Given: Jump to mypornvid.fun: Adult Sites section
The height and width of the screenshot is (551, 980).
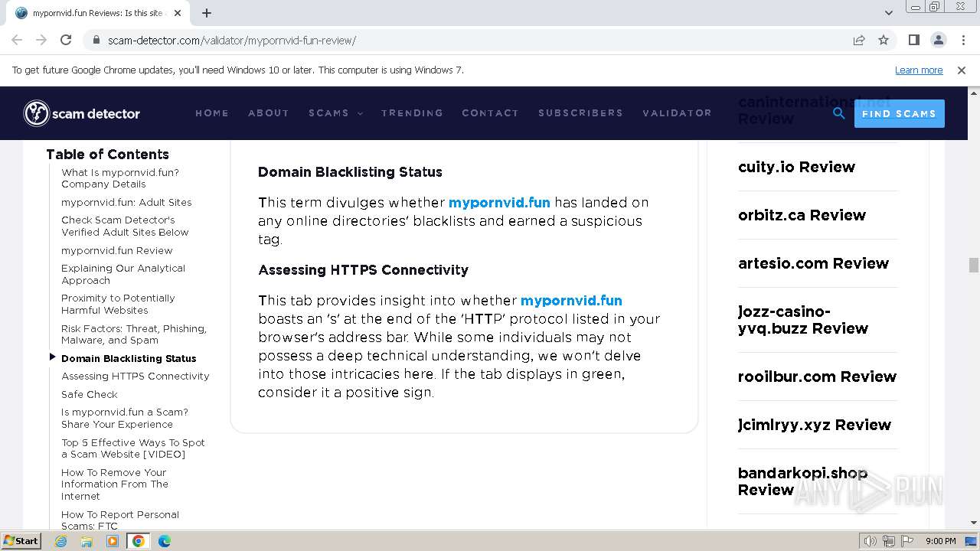Looking at the screenshot, I should [126, 203].
